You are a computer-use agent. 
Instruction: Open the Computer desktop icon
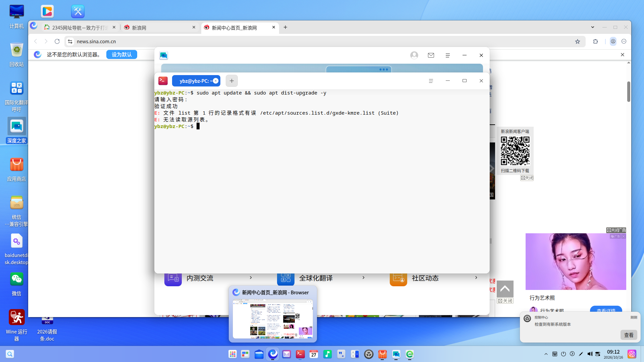16,16
